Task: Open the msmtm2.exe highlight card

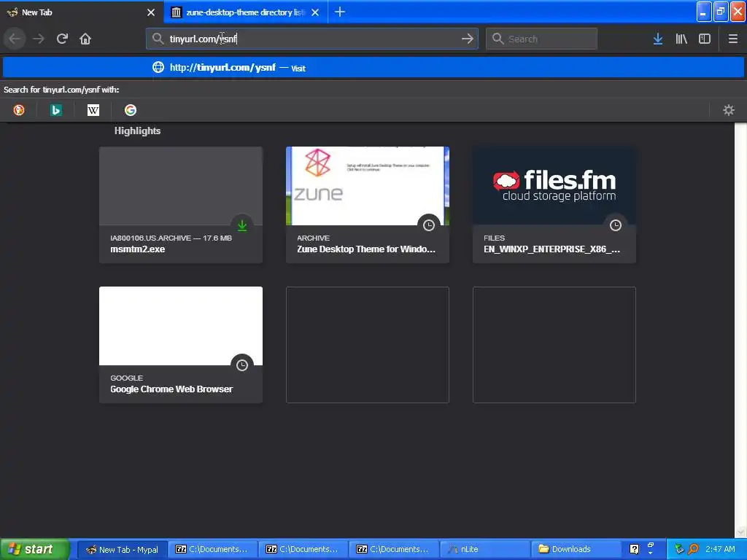Action: point(181,205)
